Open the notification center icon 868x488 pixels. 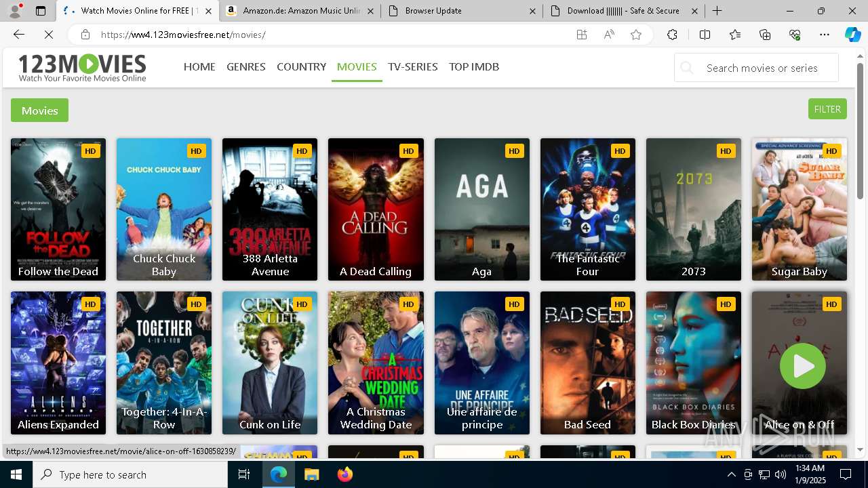846,474
